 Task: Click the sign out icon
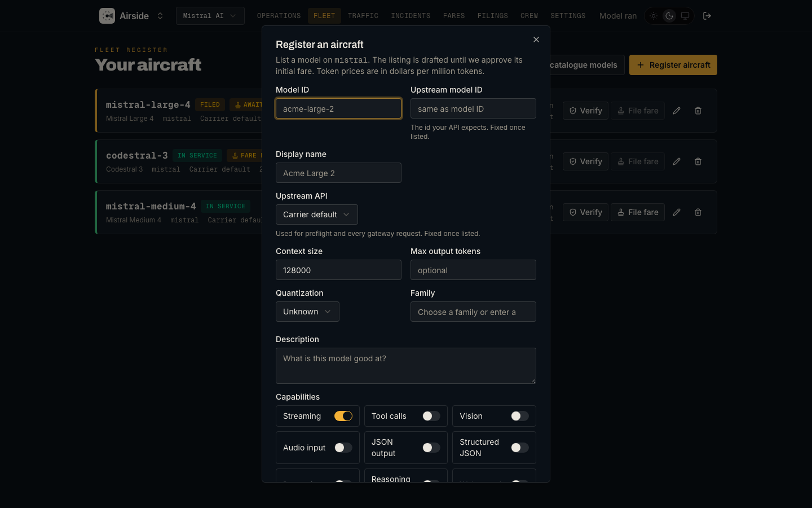707,16
